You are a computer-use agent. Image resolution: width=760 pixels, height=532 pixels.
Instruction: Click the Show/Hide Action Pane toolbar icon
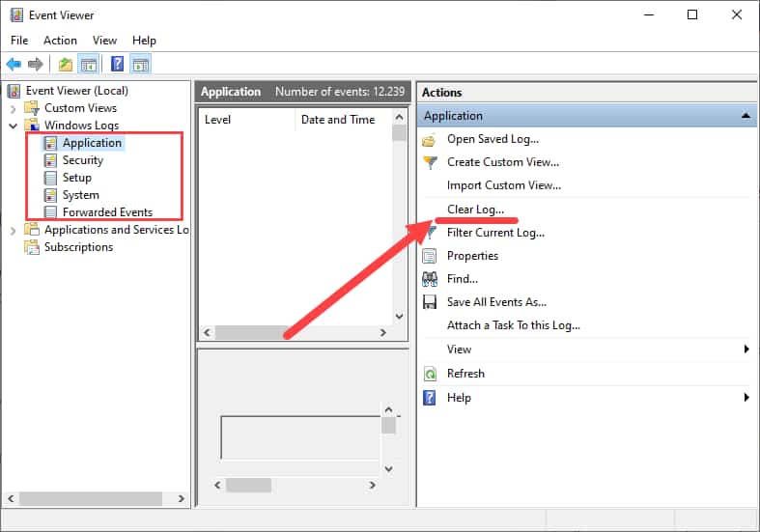click(x=140, y=65)
